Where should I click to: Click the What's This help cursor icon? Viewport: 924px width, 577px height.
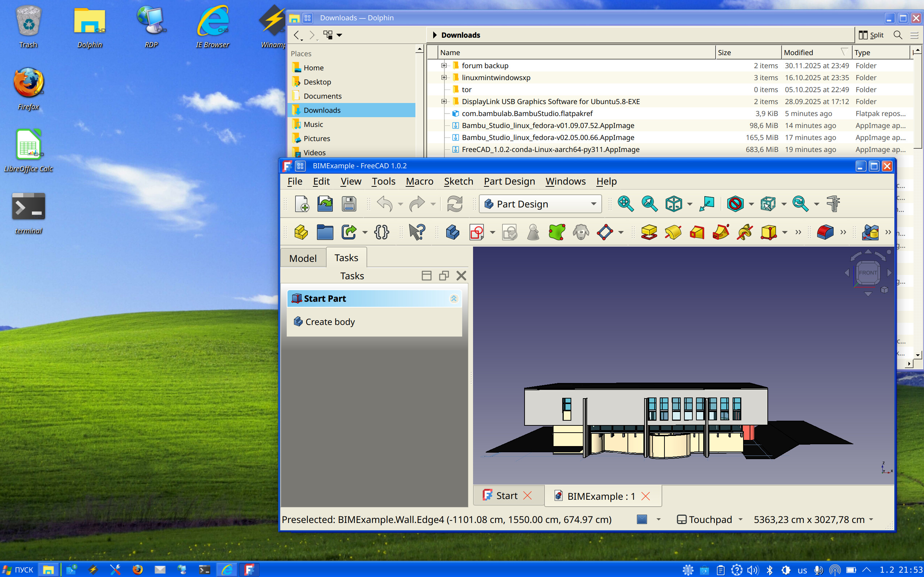417,232
